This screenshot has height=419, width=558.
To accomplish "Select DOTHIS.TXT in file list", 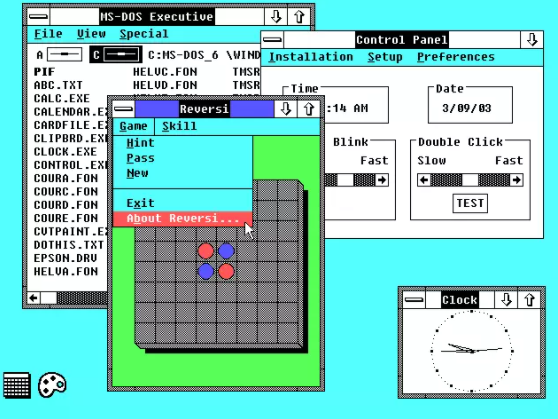I will click(69, 245).
